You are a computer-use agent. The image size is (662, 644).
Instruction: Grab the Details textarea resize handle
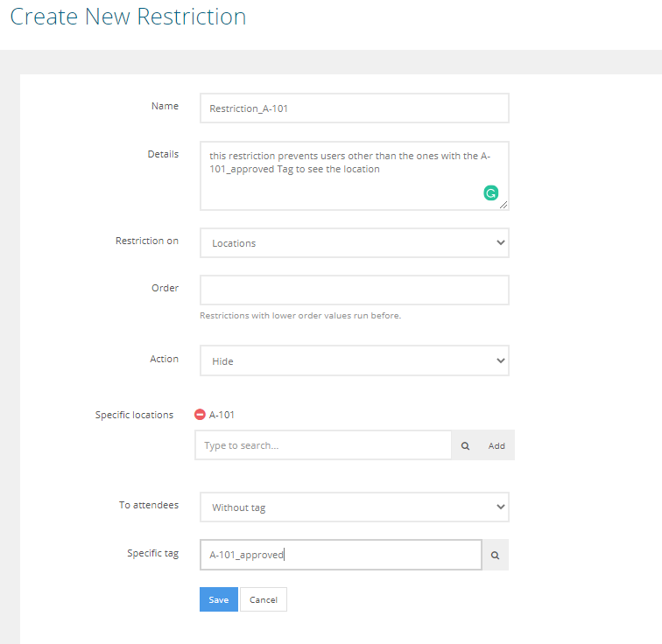tap(504, 205)
